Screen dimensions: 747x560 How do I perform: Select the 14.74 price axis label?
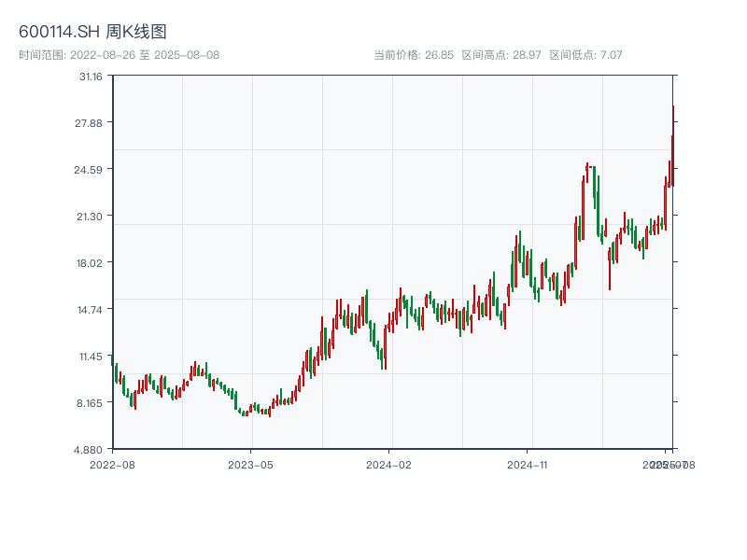[x=90, y=309]
